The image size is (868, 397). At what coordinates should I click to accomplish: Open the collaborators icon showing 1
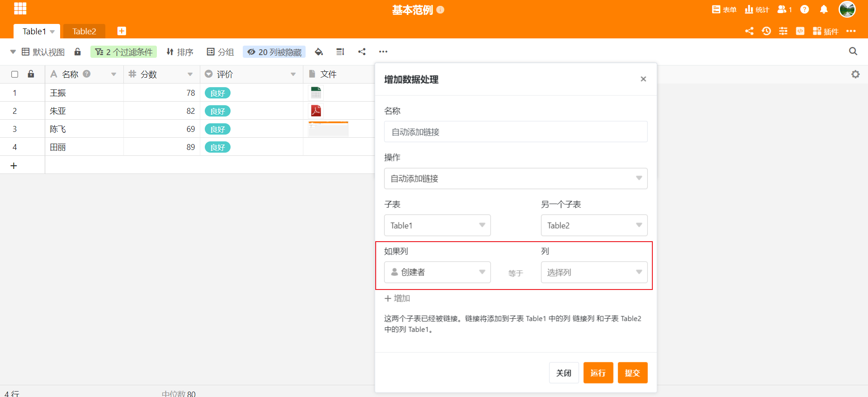784,9
